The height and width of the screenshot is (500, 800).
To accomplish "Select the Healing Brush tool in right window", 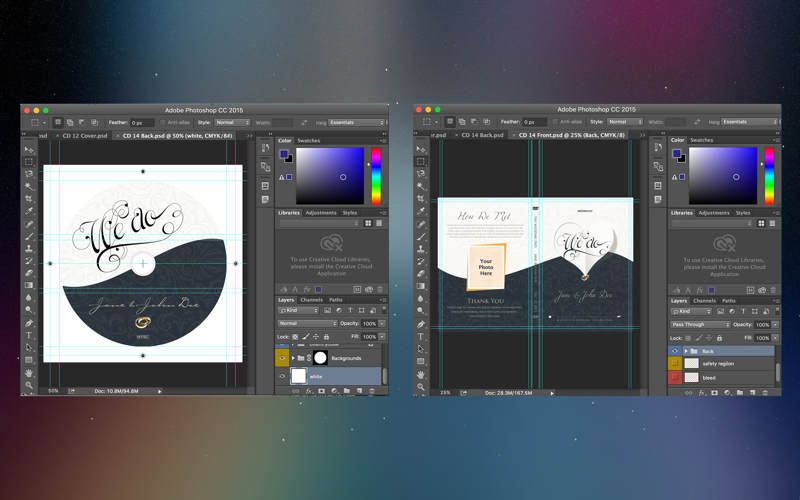I will coord(421,224).
